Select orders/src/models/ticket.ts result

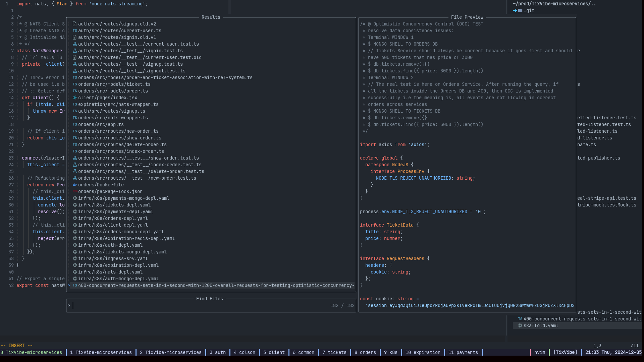click(114, 84)
